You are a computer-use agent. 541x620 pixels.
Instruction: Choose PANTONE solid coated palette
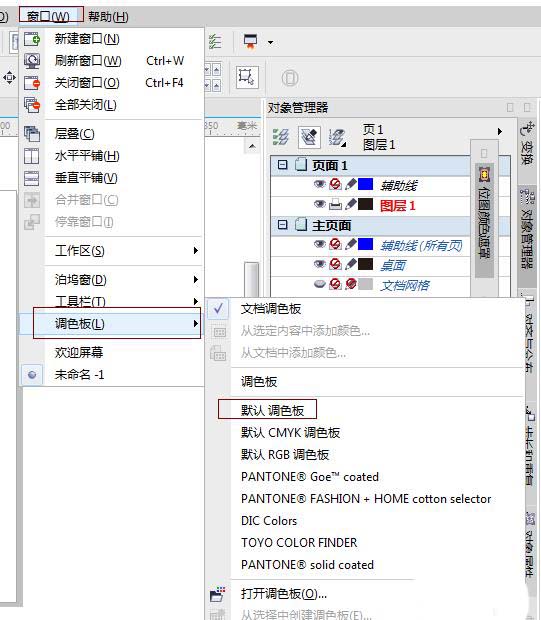307,565
